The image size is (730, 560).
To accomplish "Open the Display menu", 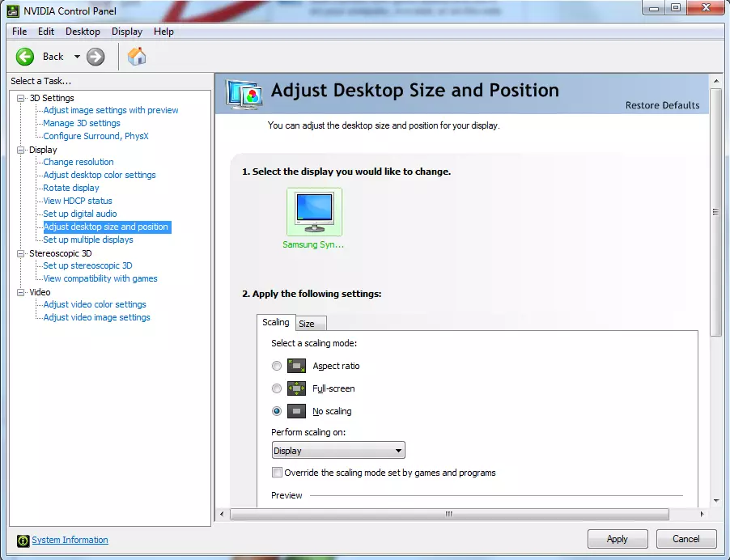I will tap(127, 32).
